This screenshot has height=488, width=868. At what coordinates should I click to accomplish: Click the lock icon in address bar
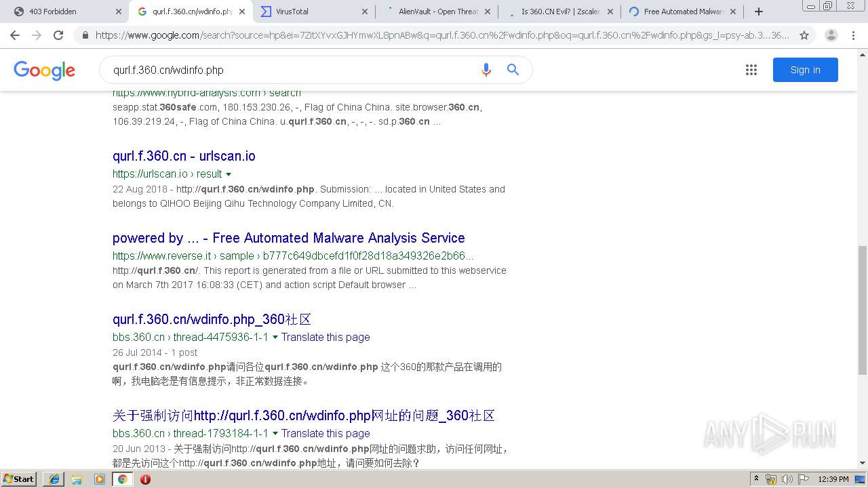click(85, 35)
